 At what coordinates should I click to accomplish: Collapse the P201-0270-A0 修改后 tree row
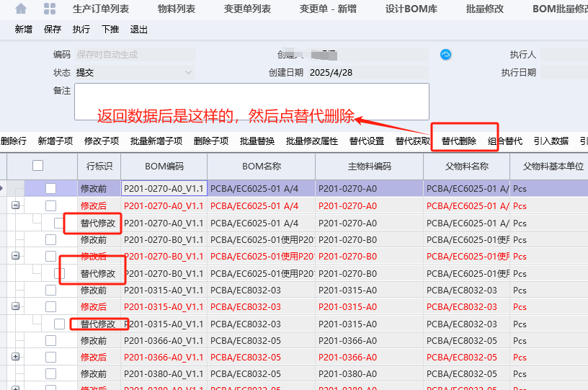(15, 206)
